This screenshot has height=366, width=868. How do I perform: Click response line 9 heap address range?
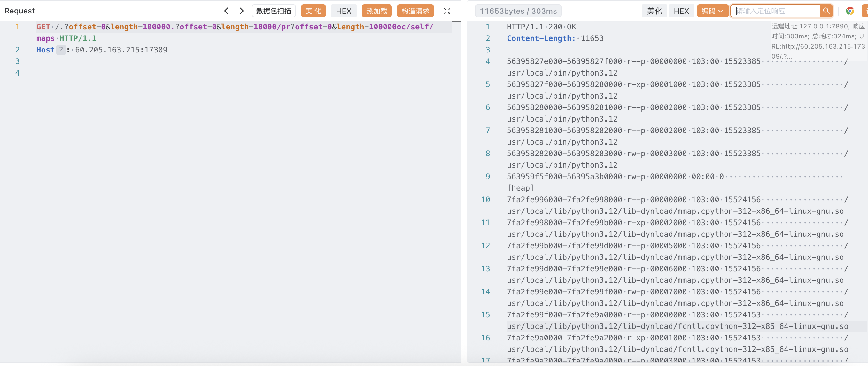coord(564,177)
